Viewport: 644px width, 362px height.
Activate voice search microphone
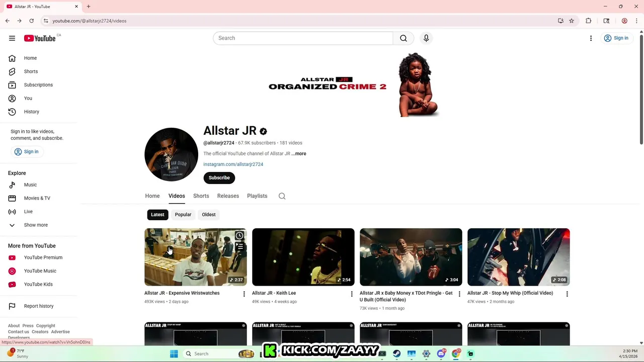pos(426,38)
